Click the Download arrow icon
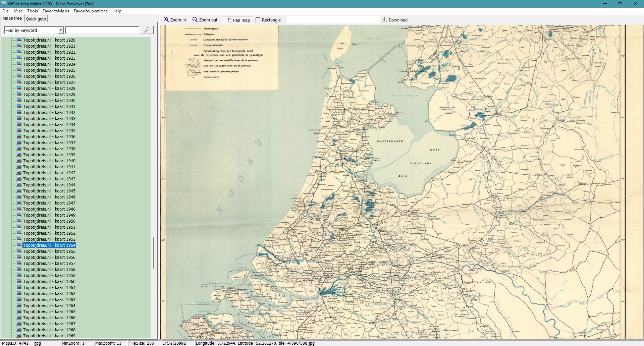Viewport: 644px width, 346px height. [x=384, y=20]
